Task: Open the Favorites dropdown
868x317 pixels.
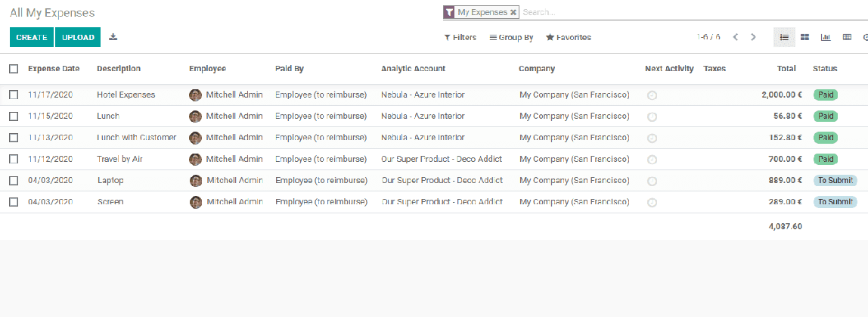Action: pos(569,37)
